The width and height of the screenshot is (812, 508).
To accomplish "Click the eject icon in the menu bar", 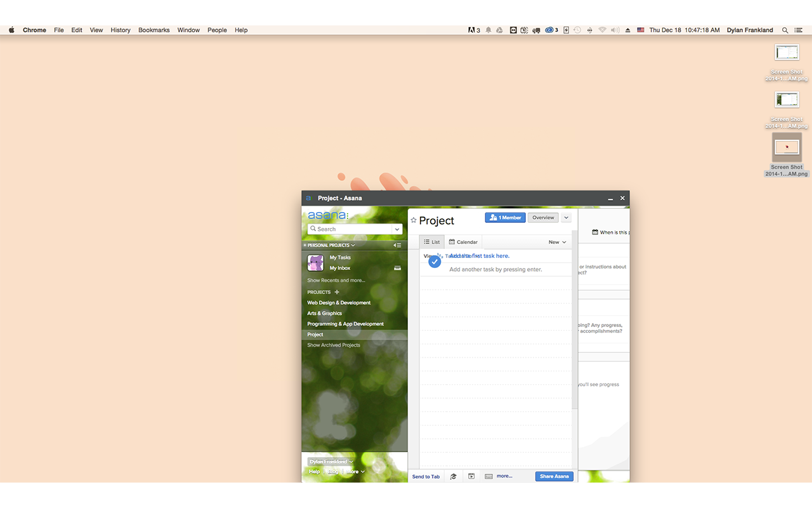I will coord(628,30).
